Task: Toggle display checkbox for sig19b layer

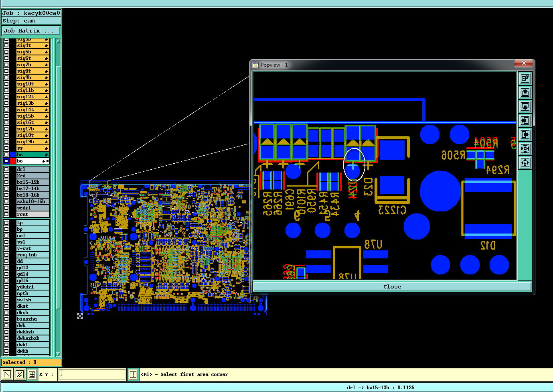Action: (6, 142)
